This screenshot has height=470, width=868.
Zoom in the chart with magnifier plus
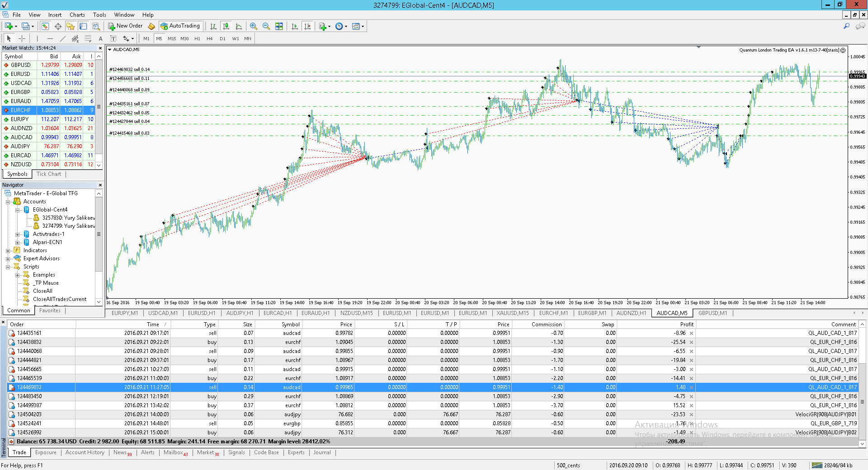254,26
